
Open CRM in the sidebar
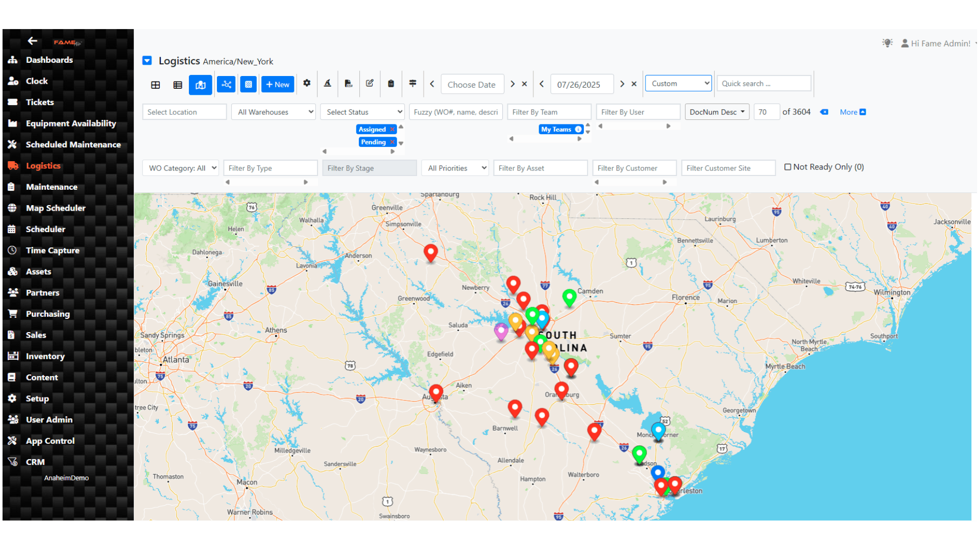click(35, 462)
